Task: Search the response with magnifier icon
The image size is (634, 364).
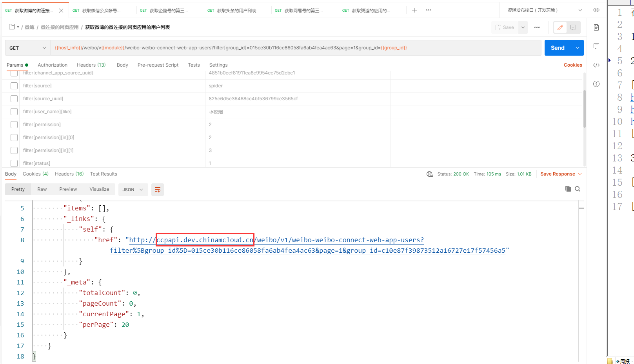Action: (x=578, y=189)
